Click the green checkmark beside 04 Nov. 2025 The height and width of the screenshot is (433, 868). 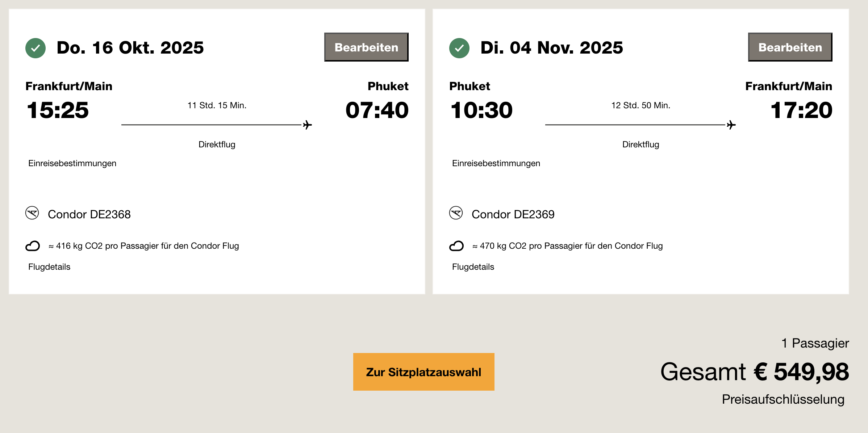[x=459, y=48]
